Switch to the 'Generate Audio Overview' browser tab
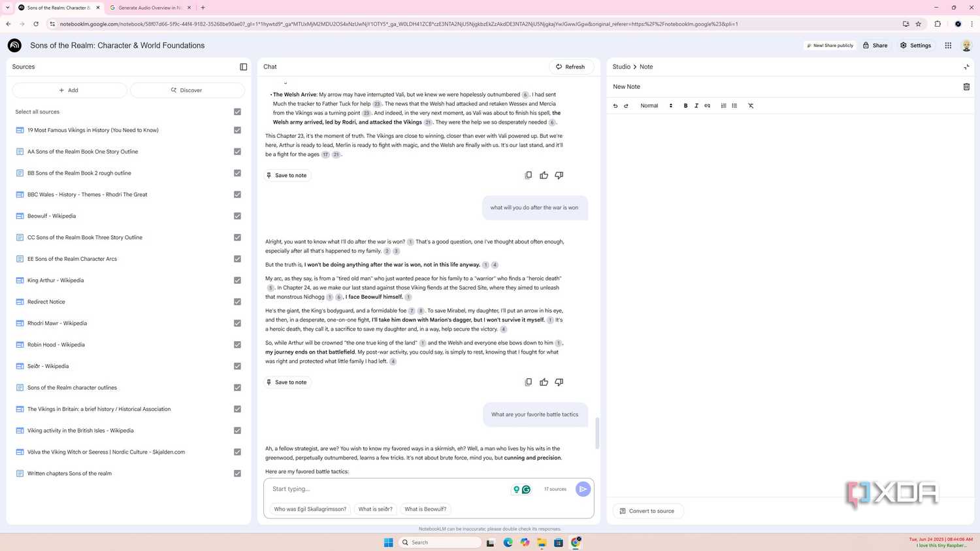Screen dimensions: 980x551 (x=150, y=8)
